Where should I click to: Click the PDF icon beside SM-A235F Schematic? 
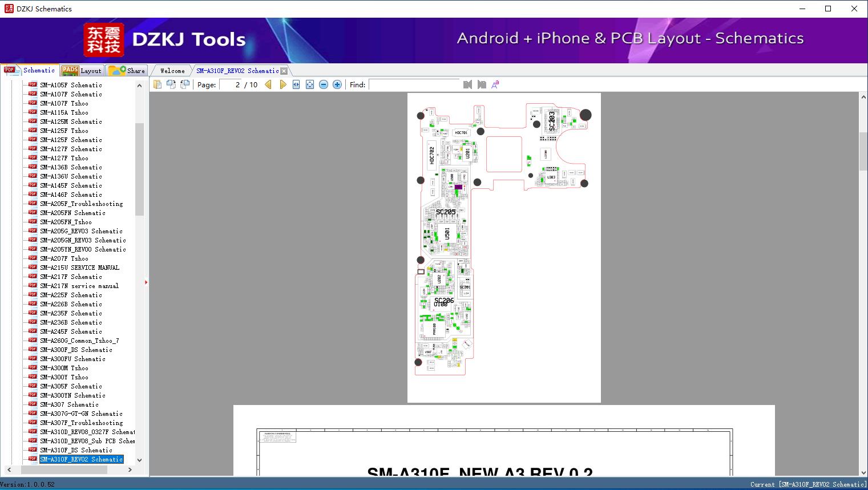pyautogui.click(x=33, y=313)
